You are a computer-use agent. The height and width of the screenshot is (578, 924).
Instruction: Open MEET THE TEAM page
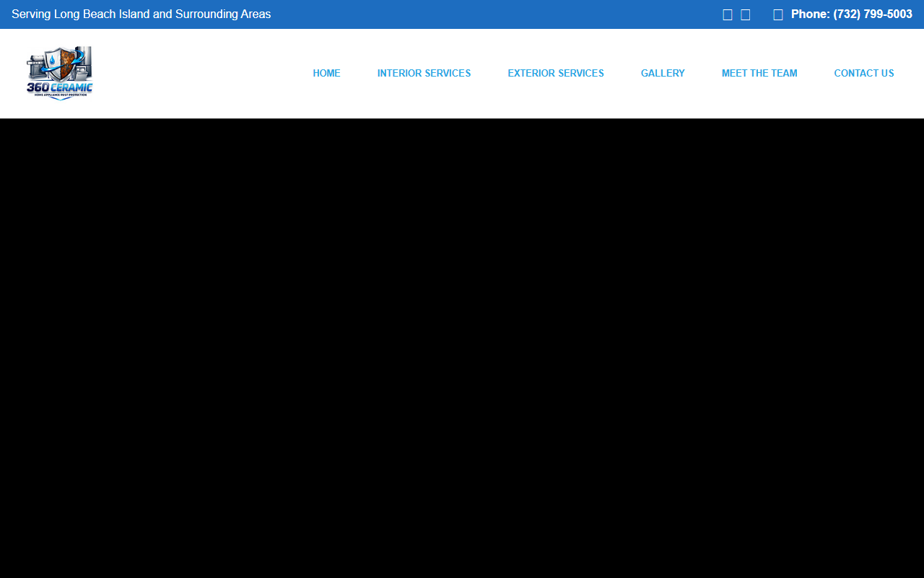(759, 73)
